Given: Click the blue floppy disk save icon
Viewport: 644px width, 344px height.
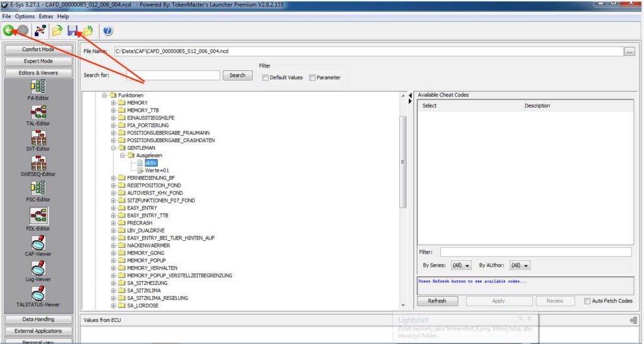Looking at the screenshot, I should (73, 30).
